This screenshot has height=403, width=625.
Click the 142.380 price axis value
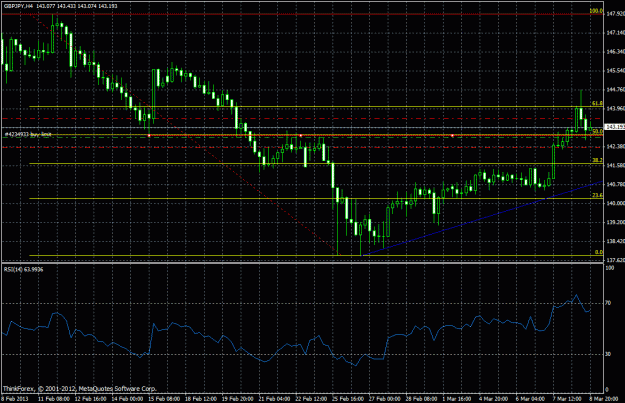(615, 146)
